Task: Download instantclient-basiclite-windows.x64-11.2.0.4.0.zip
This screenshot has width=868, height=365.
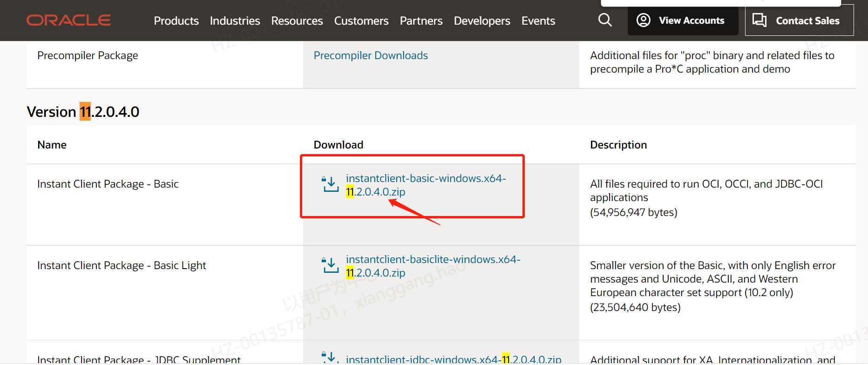Action: 433,266
